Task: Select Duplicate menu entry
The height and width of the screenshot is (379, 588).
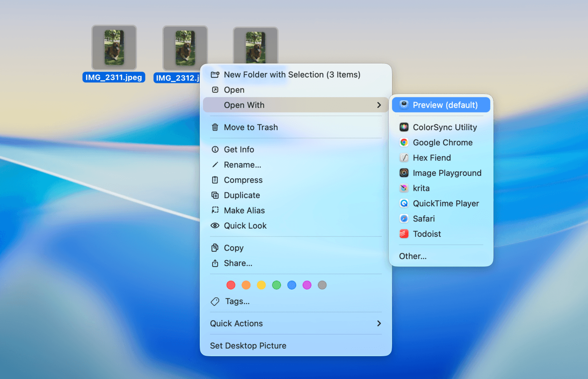Action: click(296, 195)
